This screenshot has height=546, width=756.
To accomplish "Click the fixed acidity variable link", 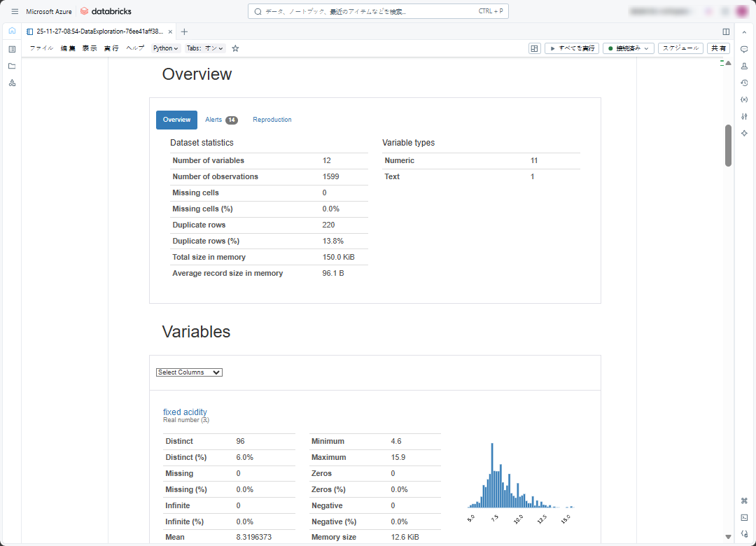I will coord(185,412).
